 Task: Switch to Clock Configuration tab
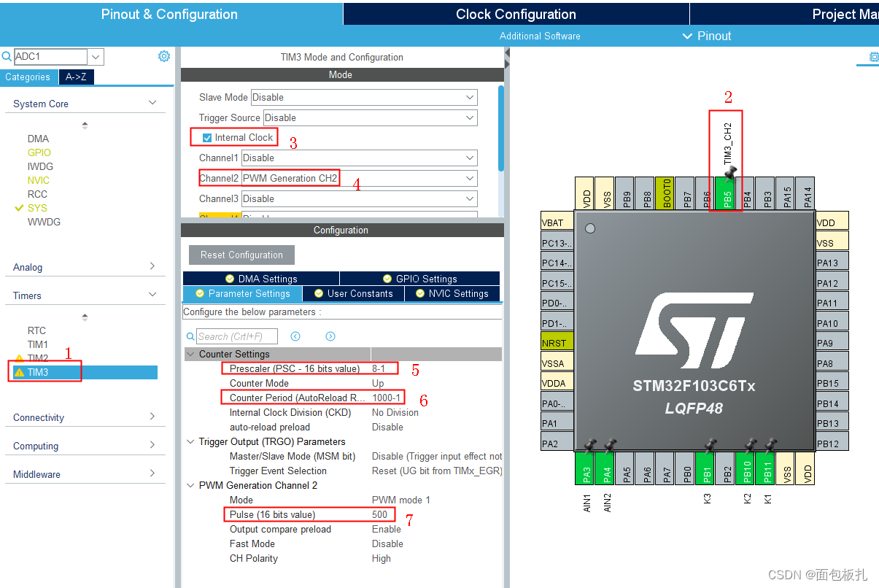[516, 14]
